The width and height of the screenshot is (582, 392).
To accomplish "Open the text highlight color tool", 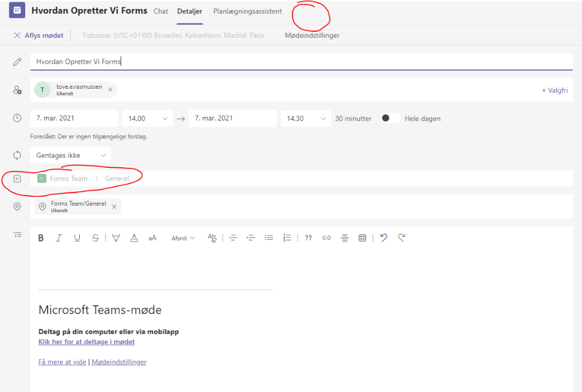I will (x=116, y=238).
